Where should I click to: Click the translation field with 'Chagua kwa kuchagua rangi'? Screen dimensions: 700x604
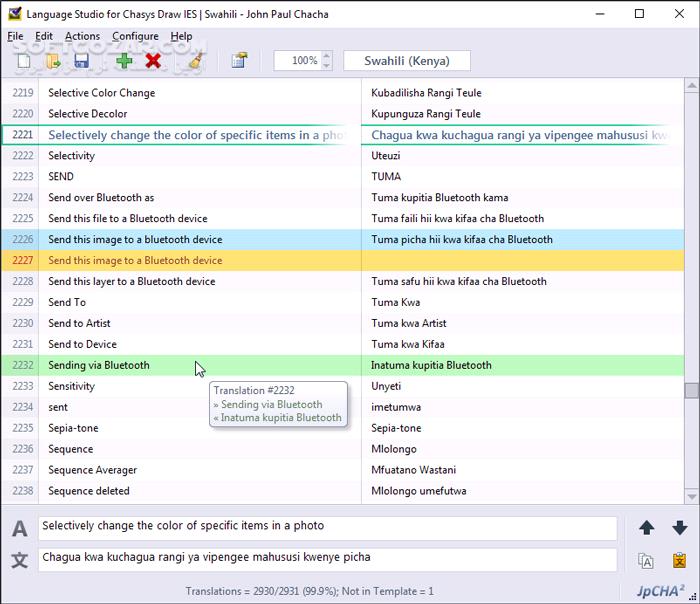[x=328, y=560]
